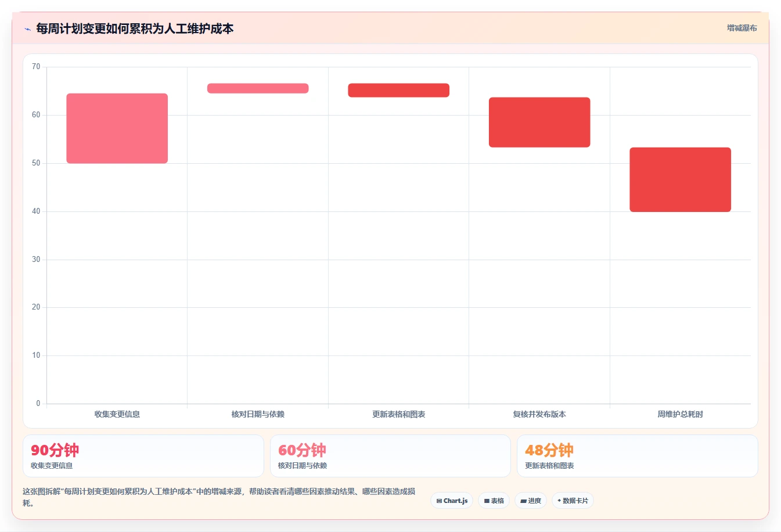This screenshot has width=781, height=532.
Task: Select the 48分钟 stat value
Action: click(x=549, y=450)
